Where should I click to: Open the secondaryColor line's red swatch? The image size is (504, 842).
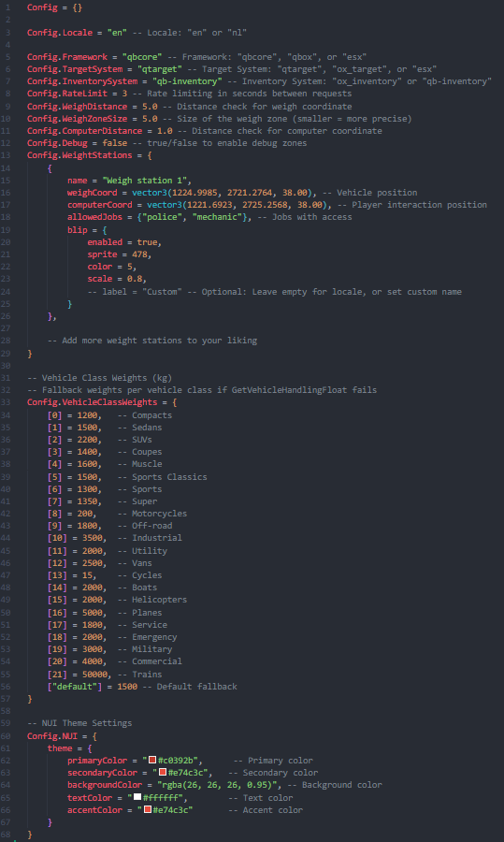[x=162, y=772]
